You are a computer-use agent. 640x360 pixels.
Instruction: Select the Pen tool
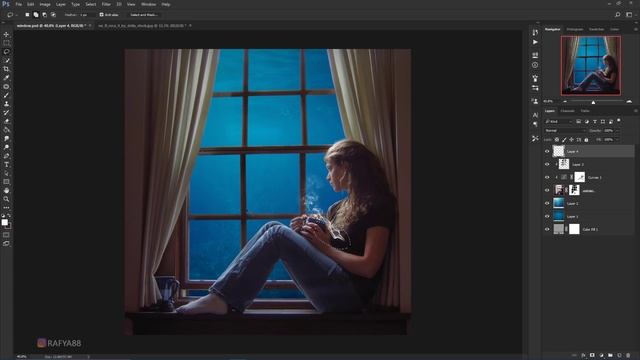coord(6,156)
